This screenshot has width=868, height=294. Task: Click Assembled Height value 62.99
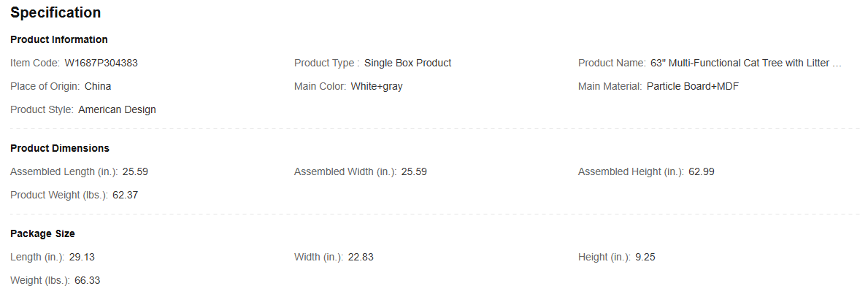702,171
